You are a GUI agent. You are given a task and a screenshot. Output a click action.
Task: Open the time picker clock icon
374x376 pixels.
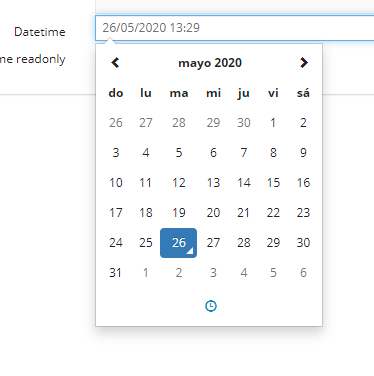[x=211, y=306]
